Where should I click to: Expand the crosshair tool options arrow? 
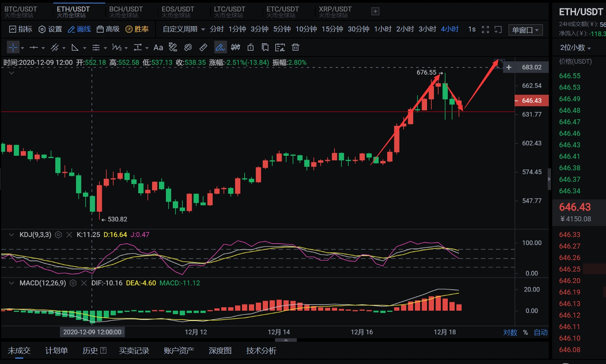coord(23,48)
